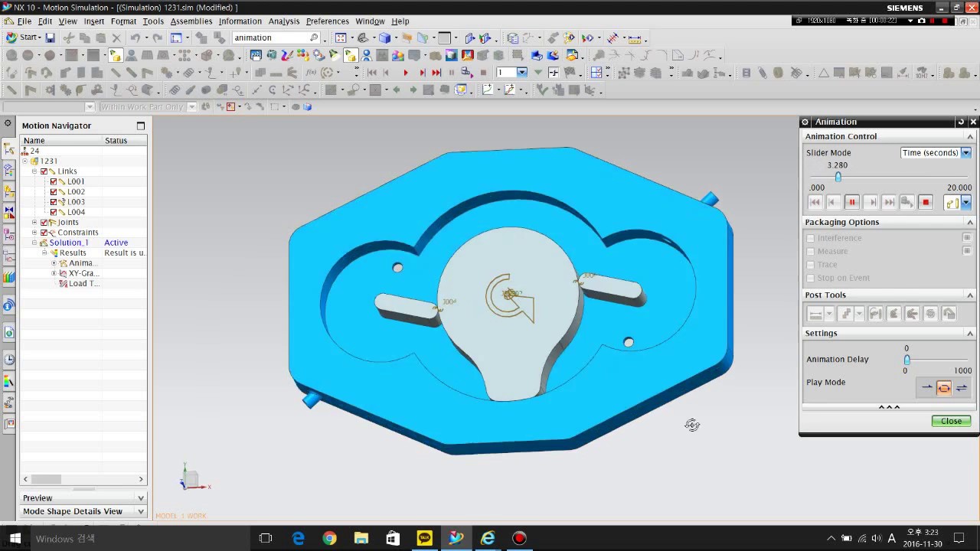Image resolution: width=980 pixels, height=551 pixels.
Task: Uncheck the L001 link checkbox
Action: pyautogui.click(x=54, y=181)
